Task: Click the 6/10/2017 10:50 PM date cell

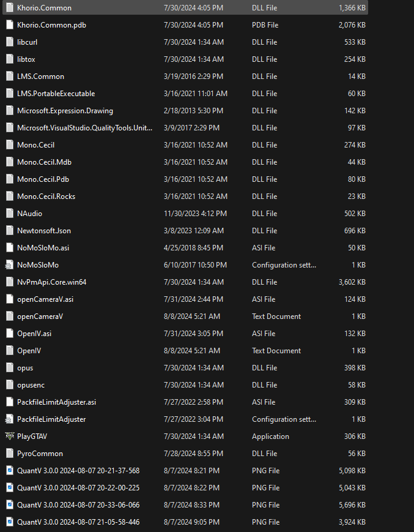Action: [196, 264]
